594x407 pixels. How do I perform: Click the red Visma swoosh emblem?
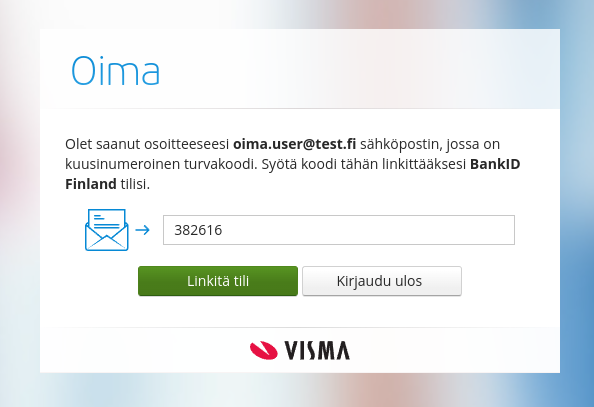(264, 350)
